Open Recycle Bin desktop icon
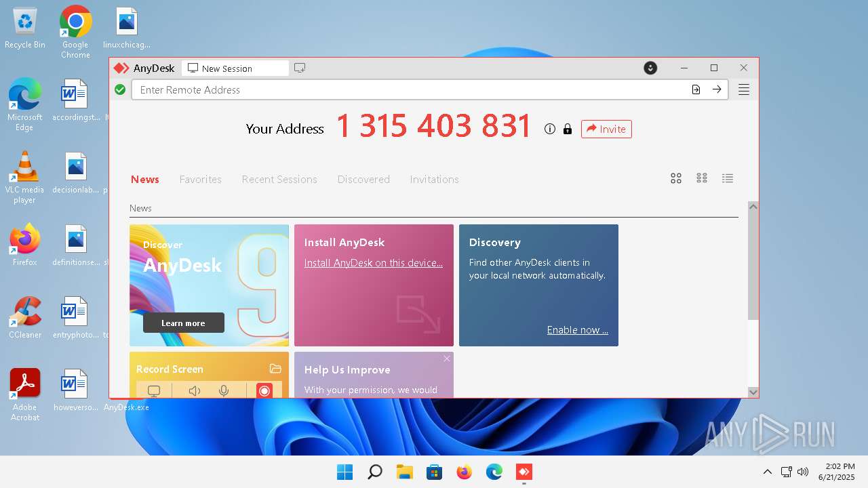Image resolution: width=868 pixels, height=488 pixels. coord(25,28)
